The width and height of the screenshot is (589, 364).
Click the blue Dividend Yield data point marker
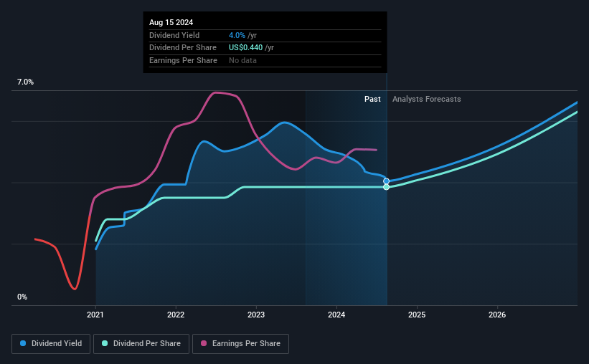(387, 181)
